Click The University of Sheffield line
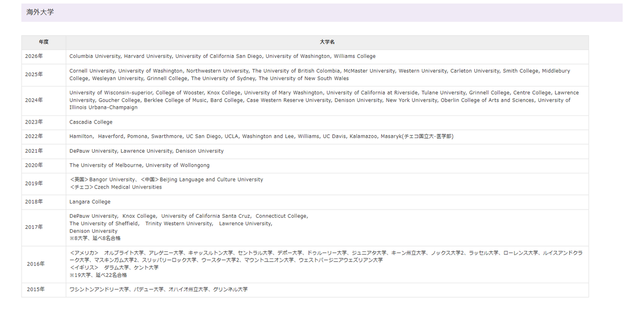This screenshot has height=324, width=644. (171, 224)
